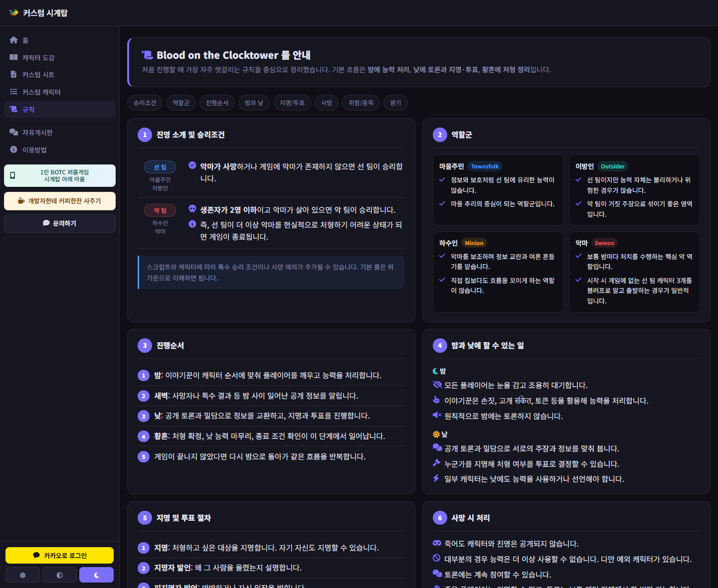Open the 문의하기 button
The image size is (718, 588).
[60, 223]
